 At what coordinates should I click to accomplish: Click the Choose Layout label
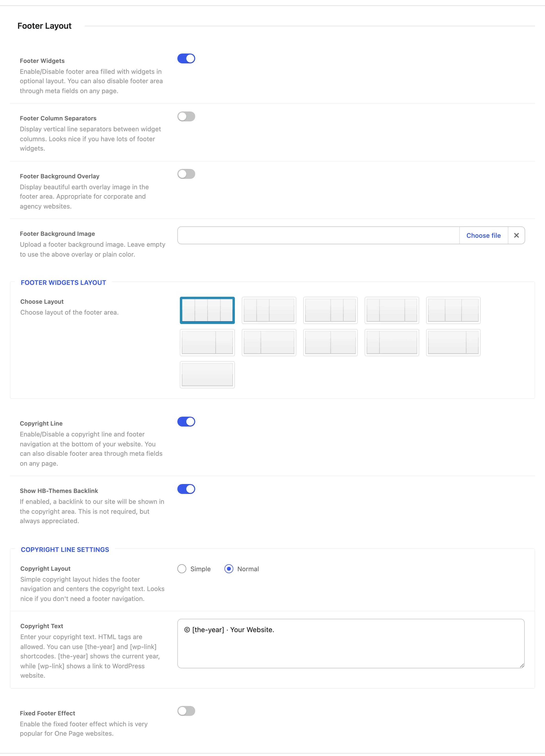(42, 301)
